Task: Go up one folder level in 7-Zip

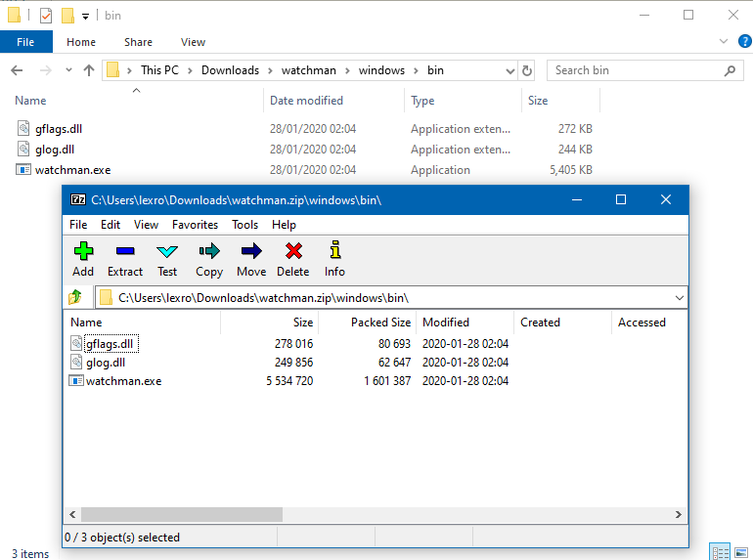Action: pos(75,297)
